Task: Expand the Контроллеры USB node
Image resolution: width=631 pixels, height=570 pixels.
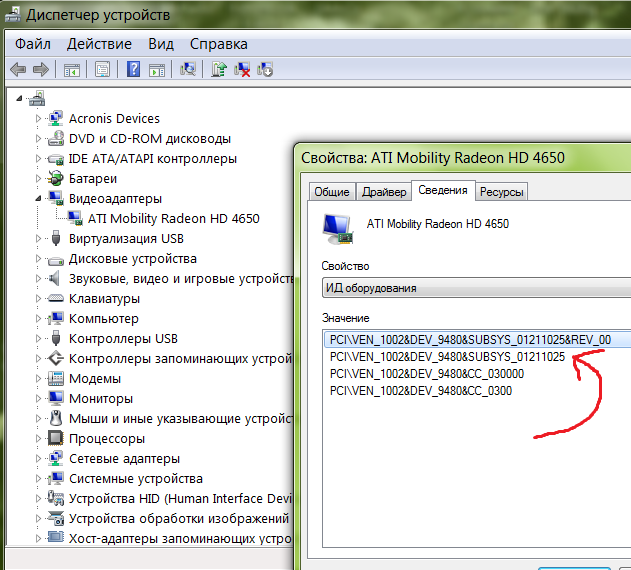Action: pos(38,339)
